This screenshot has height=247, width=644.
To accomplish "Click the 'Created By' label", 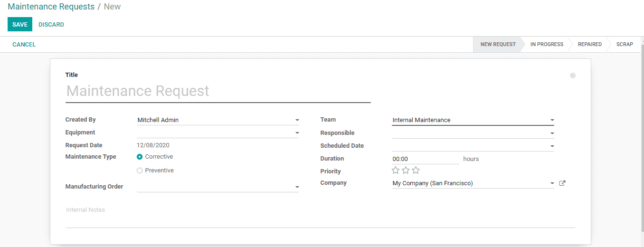I will coord(81,120).
